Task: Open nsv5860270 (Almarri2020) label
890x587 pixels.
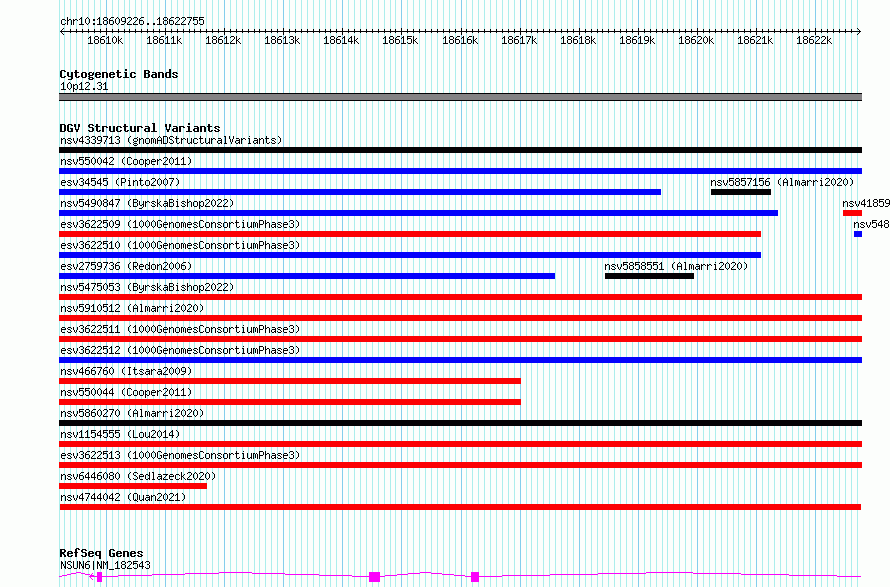Action: (132, 413)
